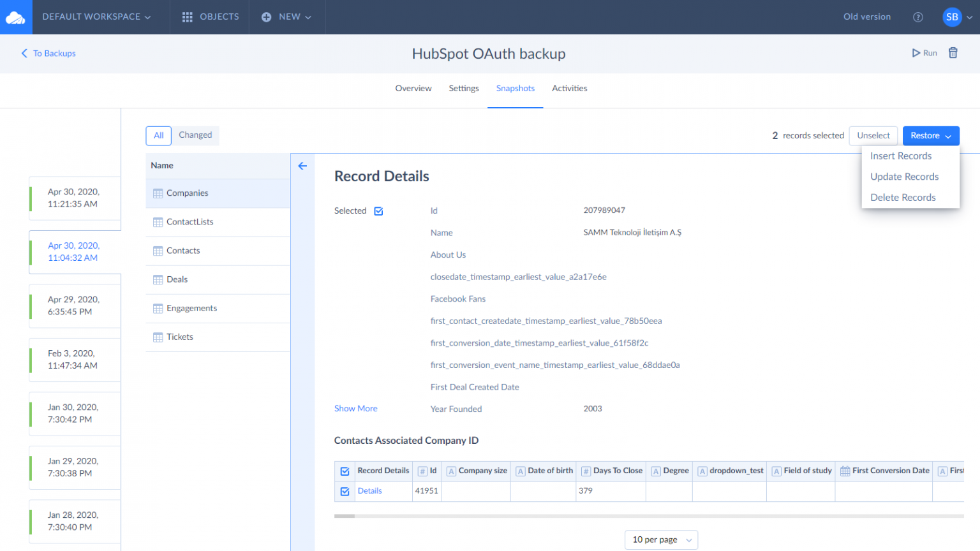This screenshot has width=980, height=551.
Task: Open the SB user avatar
Action: click(x=952, y=17)
